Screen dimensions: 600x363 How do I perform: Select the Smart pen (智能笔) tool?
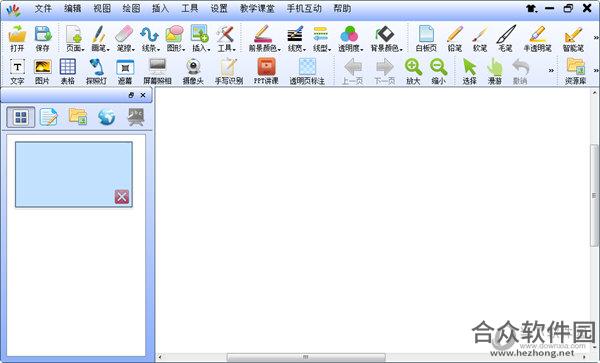click(573, 37)
